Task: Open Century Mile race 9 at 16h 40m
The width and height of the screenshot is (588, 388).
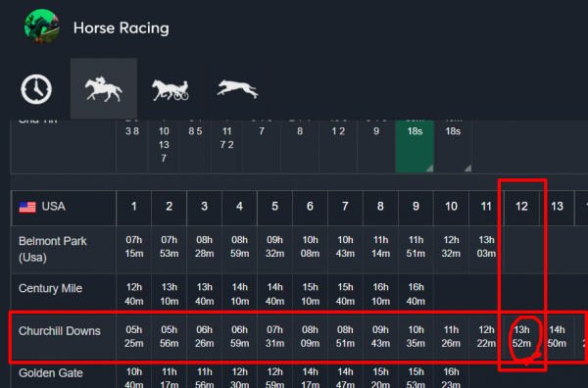Action: point(416,294)
